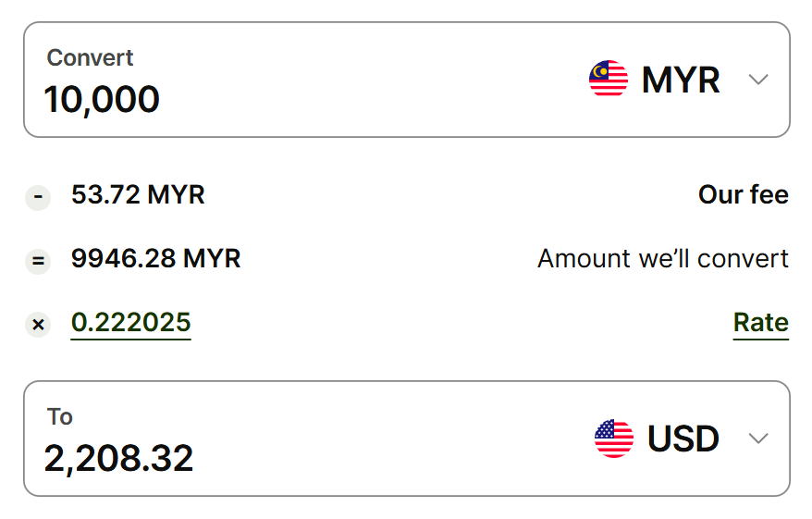Click the "Convert" field label
Viewport: 812px width, 519px height.
90,57
